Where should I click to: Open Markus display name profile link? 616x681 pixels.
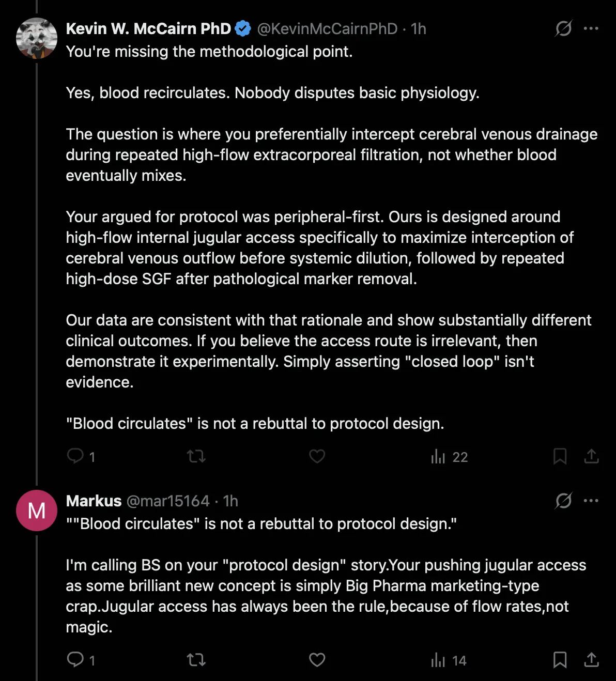click(94, 501)
